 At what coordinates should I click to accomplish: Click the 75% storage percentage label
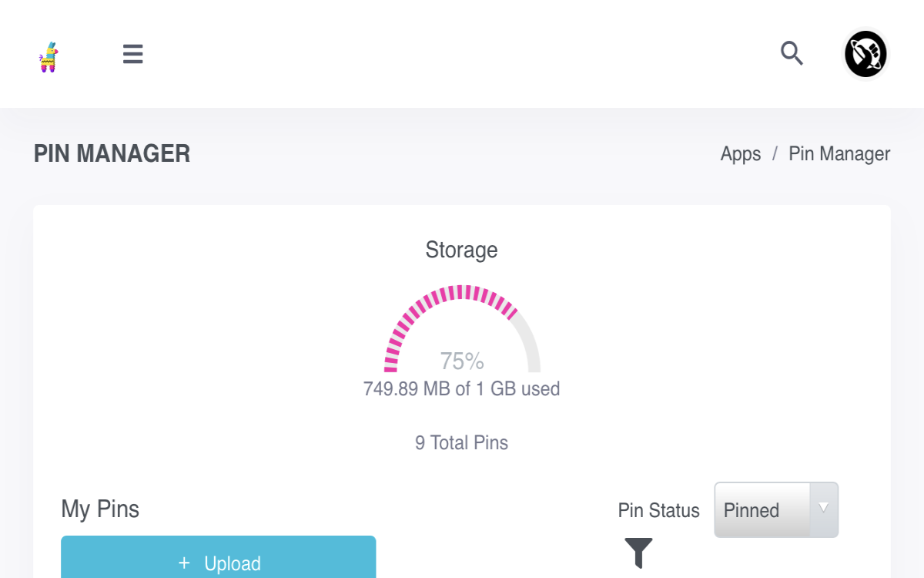tap(462, 361)
